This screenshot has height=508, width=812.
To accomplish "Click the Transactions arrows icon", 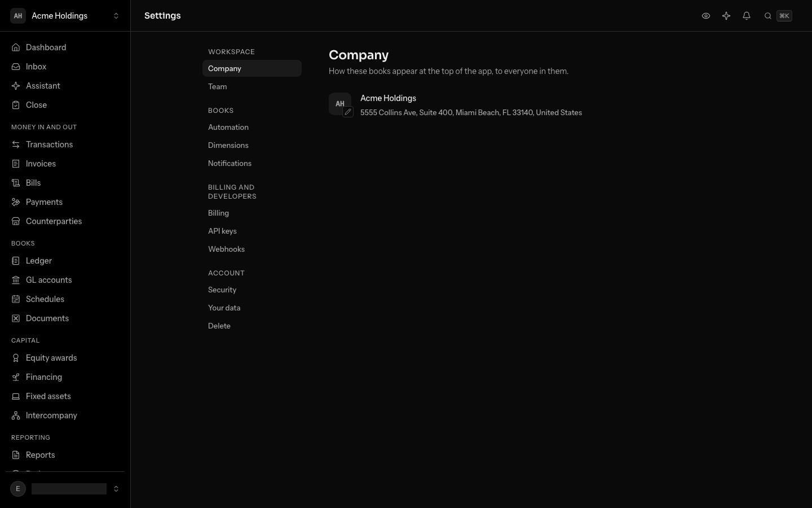I will [16, 144].
